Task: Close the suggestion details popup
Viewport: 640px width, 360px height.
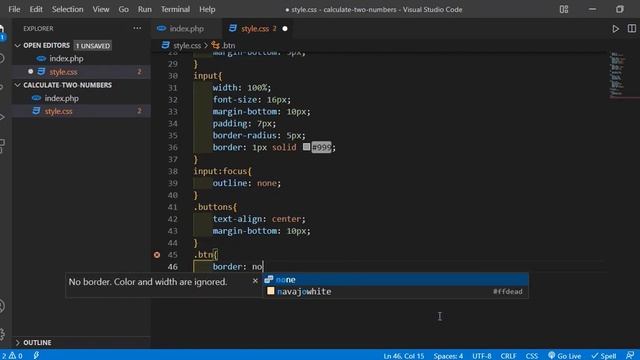Action: click(x=255, y=281)
